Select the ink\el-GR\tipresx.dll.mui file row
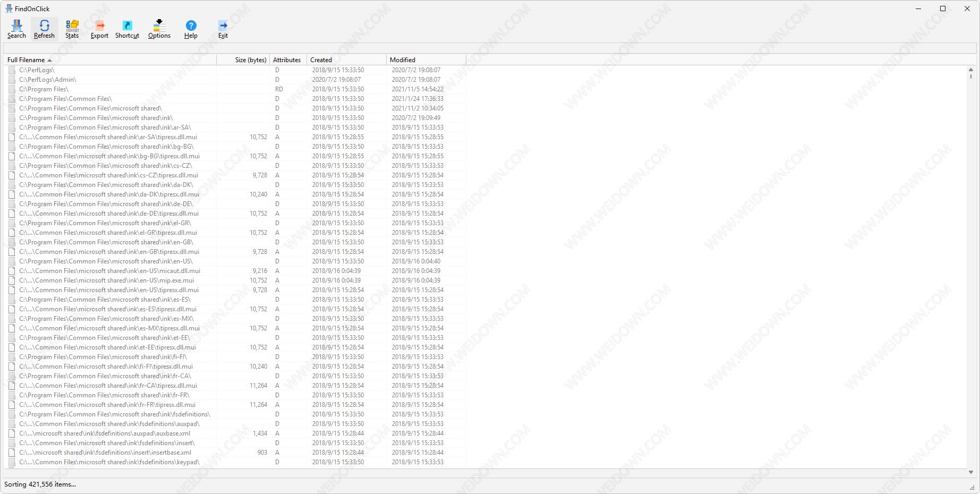The height and width of the screenshot is (494, 980). coord(235,233)
